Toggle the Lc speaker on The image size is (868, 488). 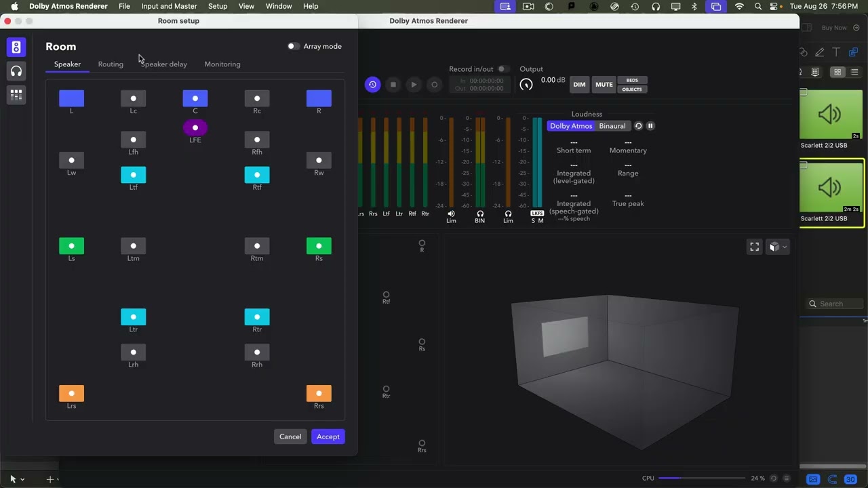pos(134,98)
